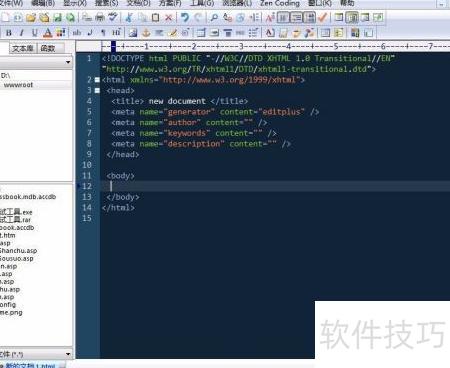Click the open file folder icon
This screenshot has height=368, width=450.
31,17
